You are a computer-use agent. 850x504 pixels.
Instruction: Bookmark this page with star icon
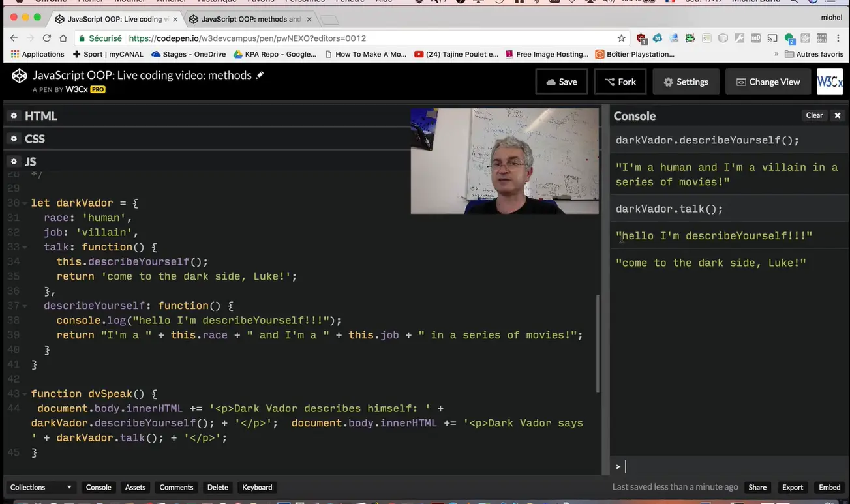621,38
